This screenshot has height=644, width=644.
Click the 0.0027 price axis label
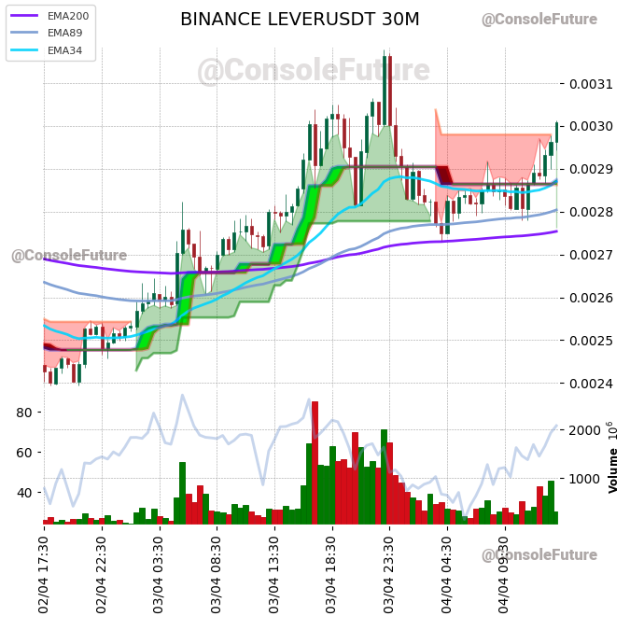[591, 255]
